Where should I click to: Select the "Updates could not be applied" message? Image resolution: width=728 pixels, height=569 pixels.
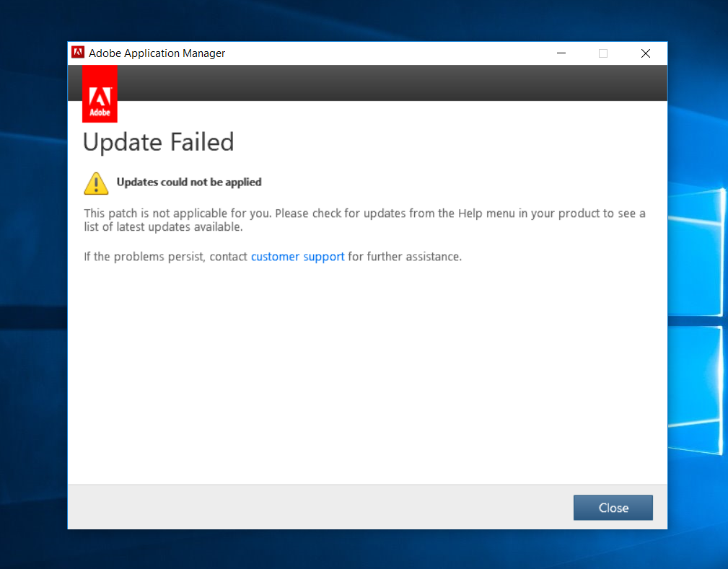189,182
